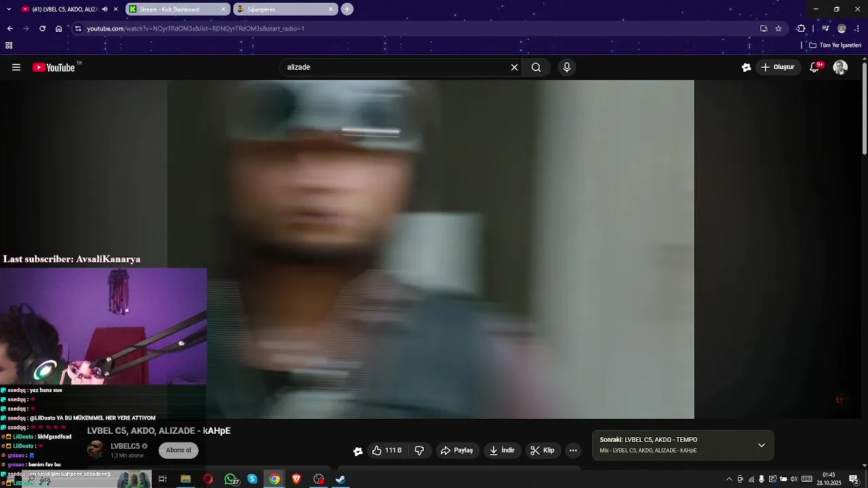Open more actions three-dot menu
The width and height of the screenshot is (868, 488).
click(x=573, y=450)
